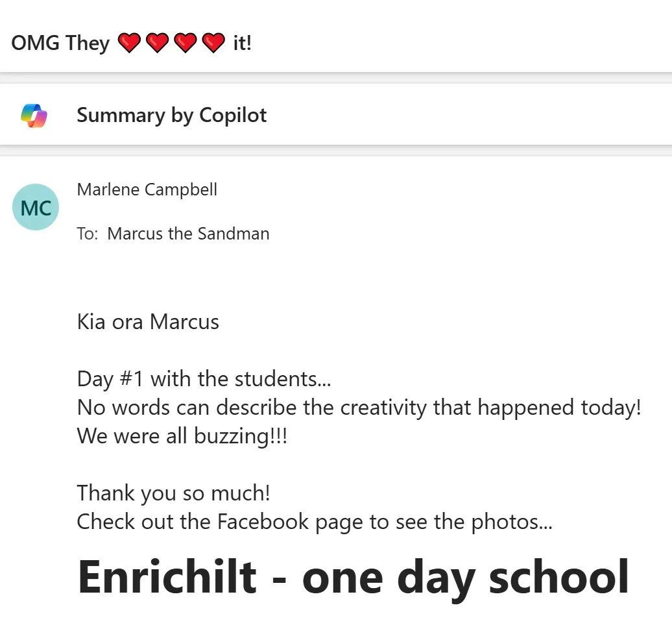Click the 'Day #1 with the students' line

[x=204, y=380]
